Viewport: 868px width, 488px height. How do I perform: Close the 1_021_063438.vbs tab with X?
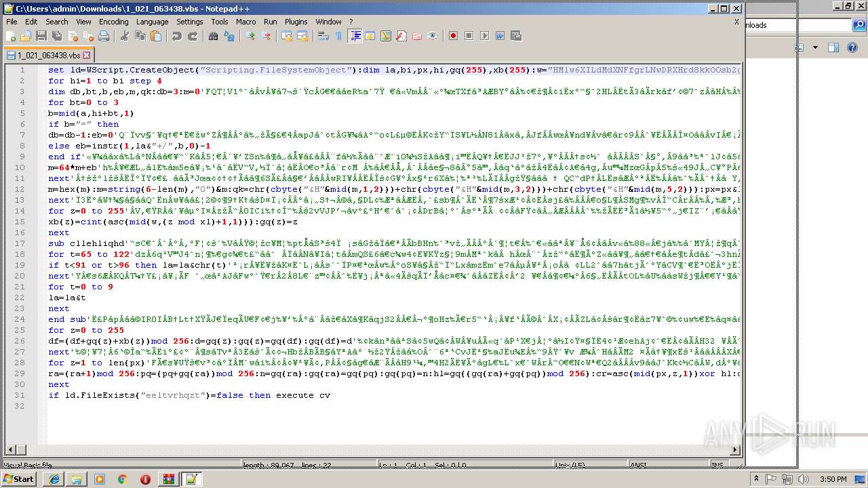(x=86, y=56)
